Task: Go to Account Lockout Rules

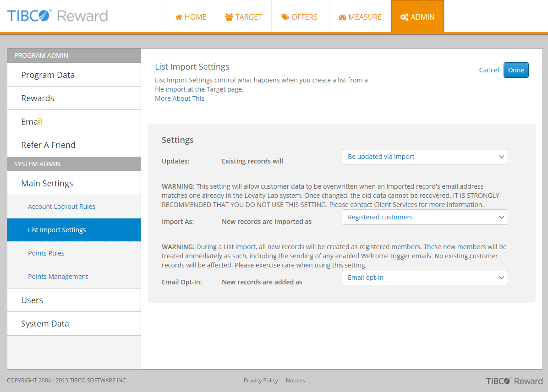Action: 62,207
